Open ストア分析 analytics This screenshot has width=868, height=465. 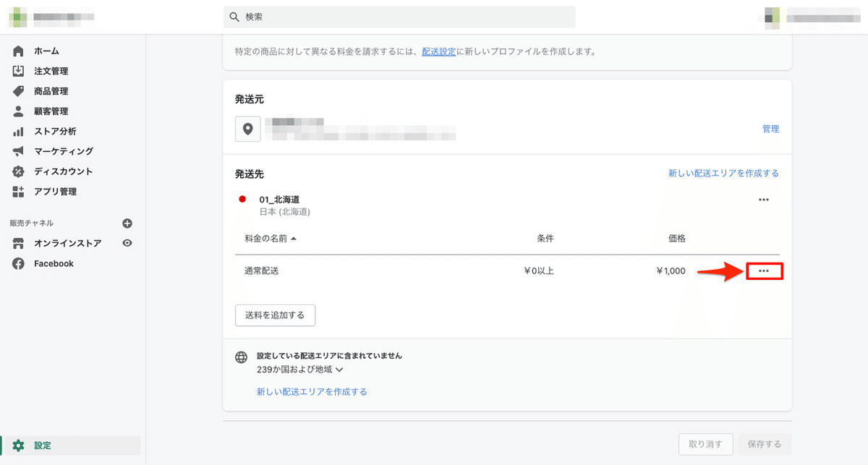click(55, 132)
